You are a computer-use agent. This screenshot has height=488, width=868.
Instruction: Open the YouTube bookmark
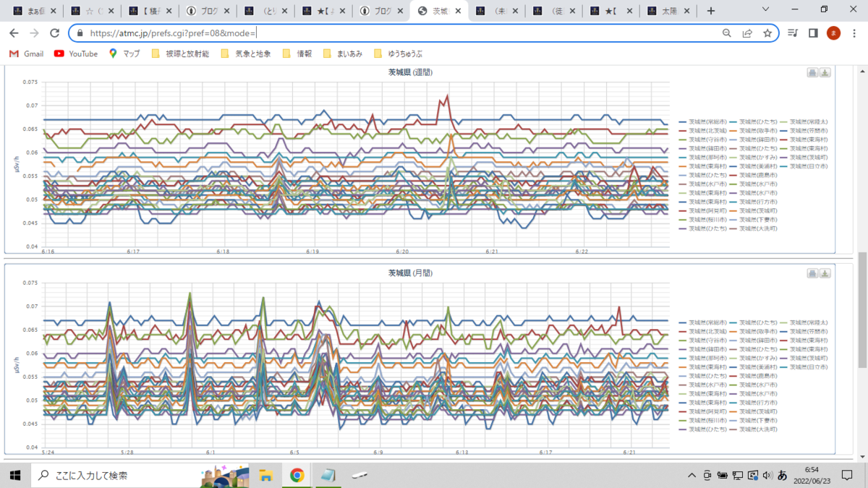[x=76, y=53]
